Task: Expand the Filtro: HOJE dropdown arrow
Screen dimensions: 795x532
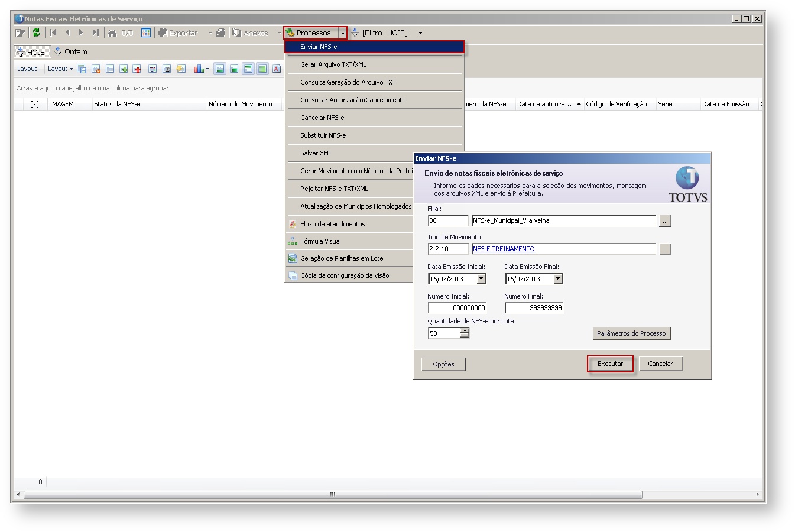Action: 420,33
